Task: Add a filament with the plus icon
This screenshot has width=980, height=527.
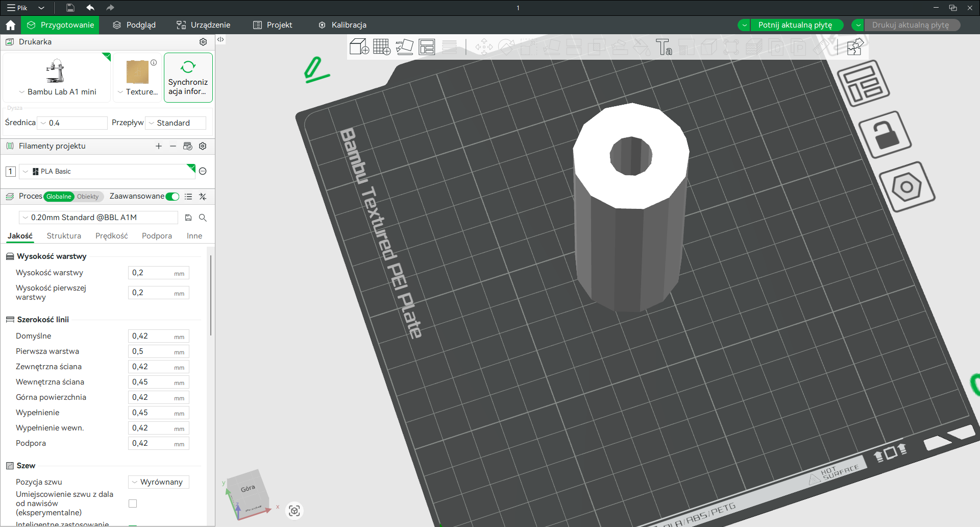Action: 159,146
